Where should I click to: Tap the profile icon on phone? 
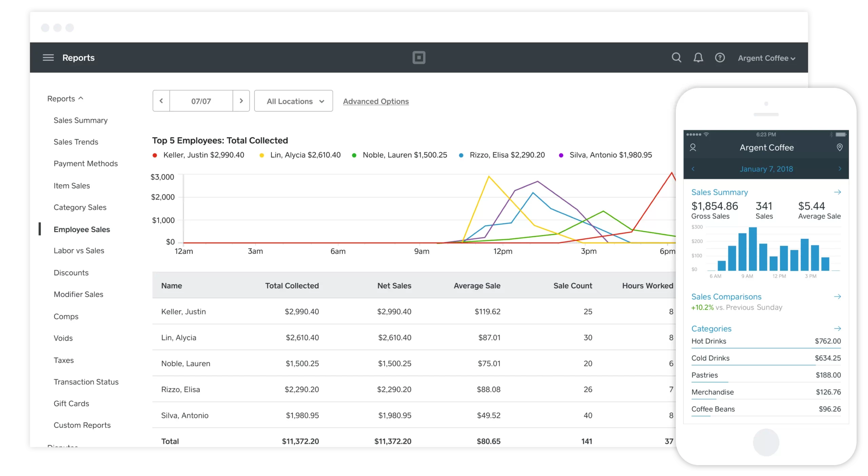pos(693,148)
